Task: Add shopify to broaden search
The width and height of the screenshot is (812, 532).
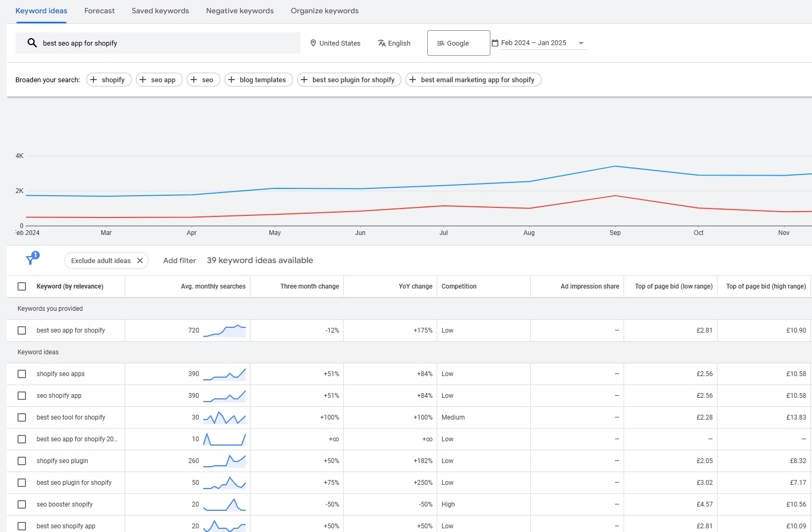Action: 109,80
